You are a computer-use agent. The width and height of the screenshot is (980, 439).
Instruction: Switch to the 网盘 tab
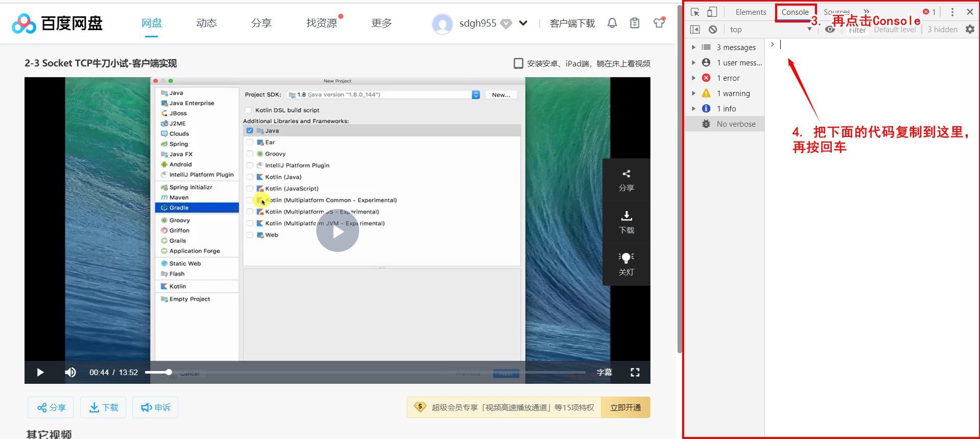151,23
